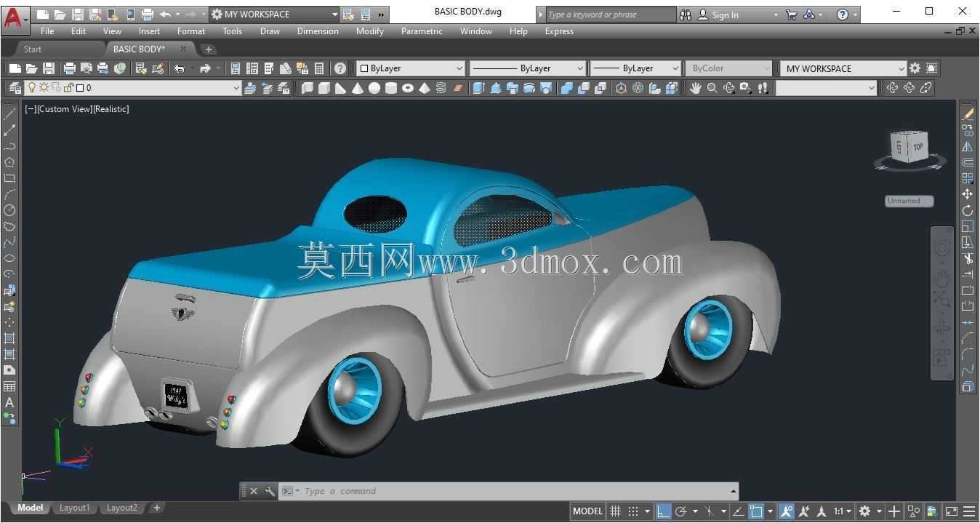The image size is (980, 523).
Task: Open the status bar customization menu
Action: pyautogui.click(x=969, y=511)
